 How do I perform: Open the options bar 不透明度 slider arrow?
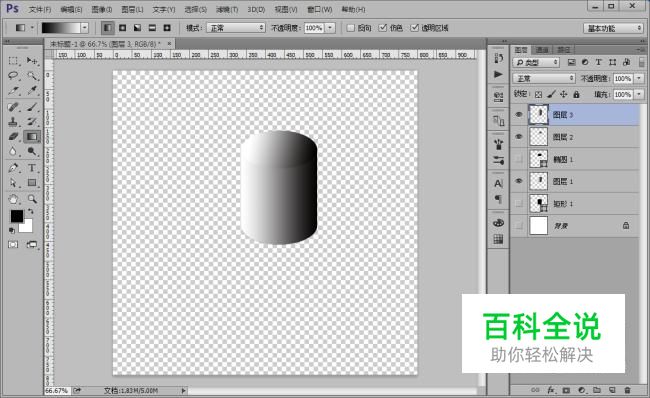[x=330, y=28]
